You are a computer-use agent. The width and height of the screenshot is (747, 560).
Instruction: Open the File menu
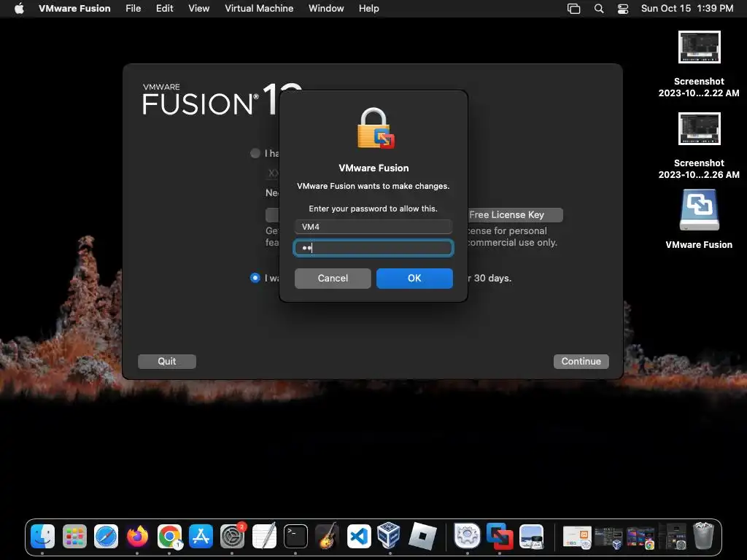133,8
